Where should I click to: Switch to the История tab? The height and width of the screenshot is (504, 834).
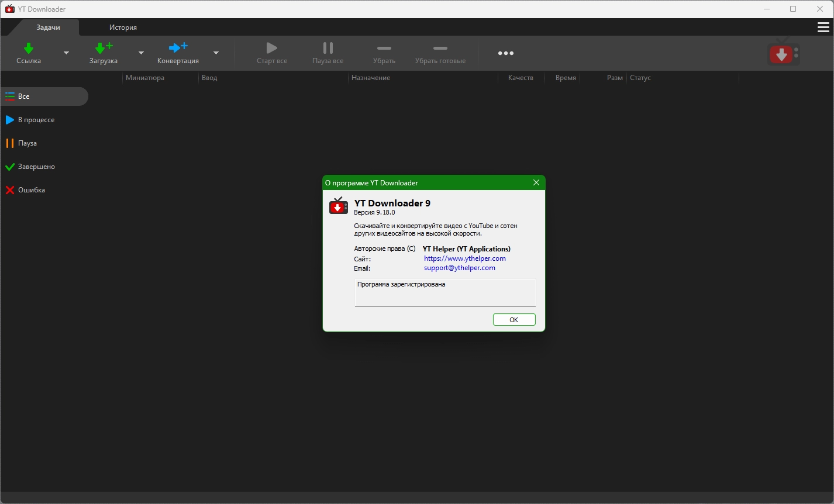click(x=123, y=27)
